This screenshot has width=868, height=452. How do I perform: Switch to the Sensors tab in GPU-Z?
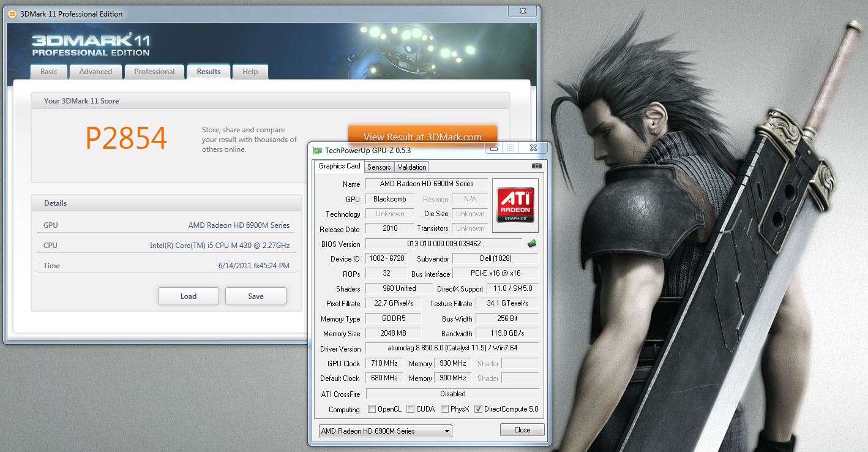point(379,167)
